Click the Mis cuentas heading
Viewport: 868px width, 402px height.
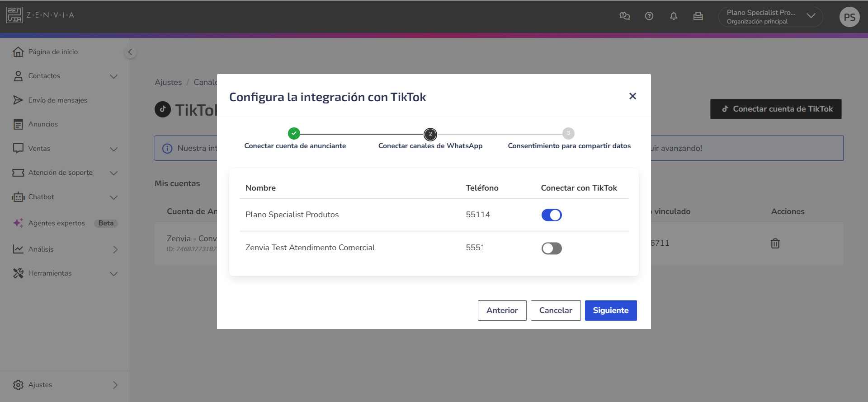pyautogui.click(x=177, y=183)
